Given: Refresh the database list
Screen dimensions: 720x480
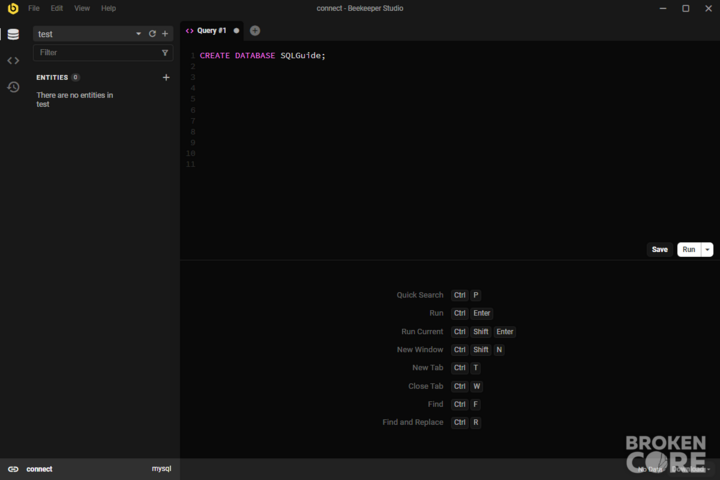Looking at the screenshot, I should click(152, 34).
